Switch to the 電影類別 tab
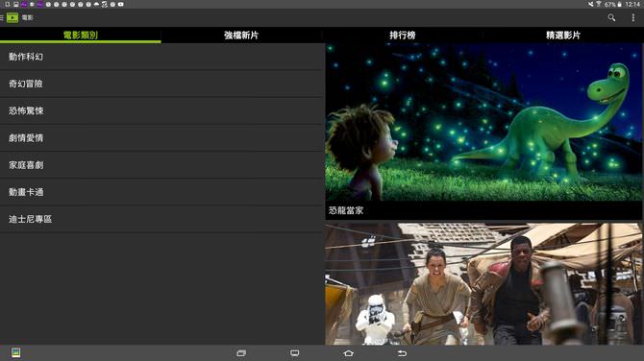Image resolution: width=644 pixels, height=361 pixels. pos(81,35)
